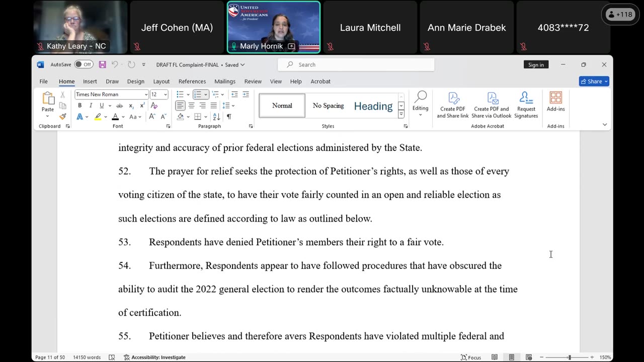Click font color red A
The image size is (644, 362).
(115, 117)
